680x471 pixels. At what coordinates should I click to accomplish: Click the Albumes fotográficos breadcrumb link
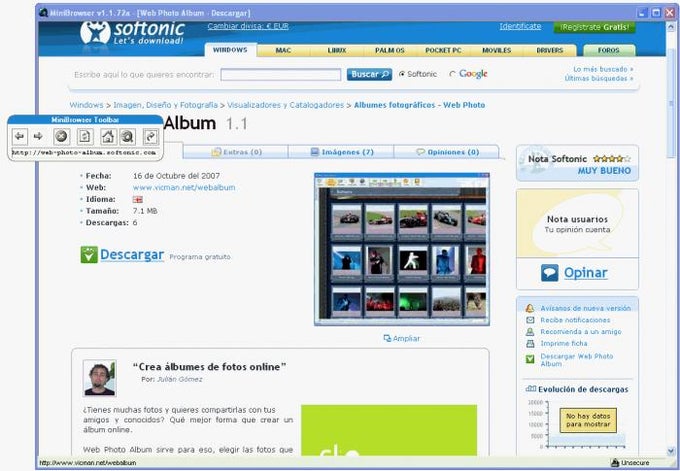(419, 105)
